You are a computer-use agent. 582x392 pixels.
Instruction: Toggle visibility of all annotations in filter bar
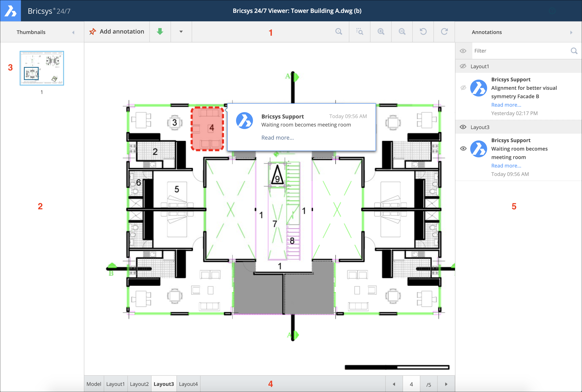pos(463,51)
